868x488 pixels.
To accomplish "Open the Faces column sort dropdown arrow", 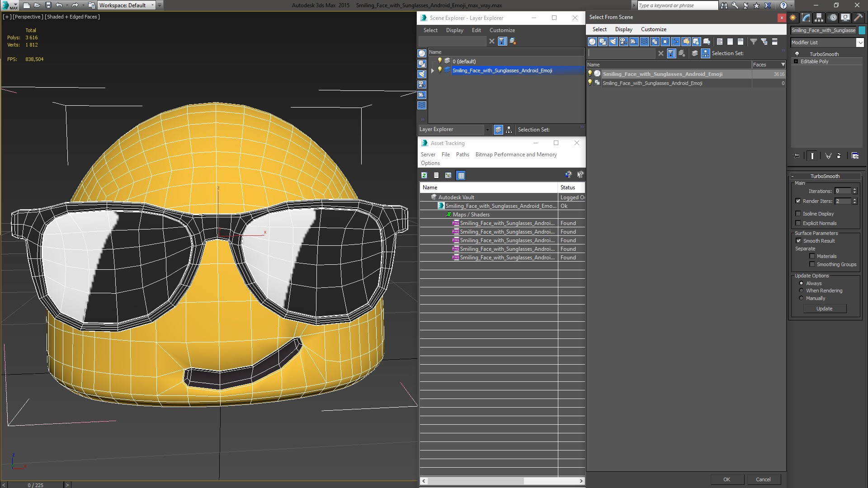I will [783, 65].
